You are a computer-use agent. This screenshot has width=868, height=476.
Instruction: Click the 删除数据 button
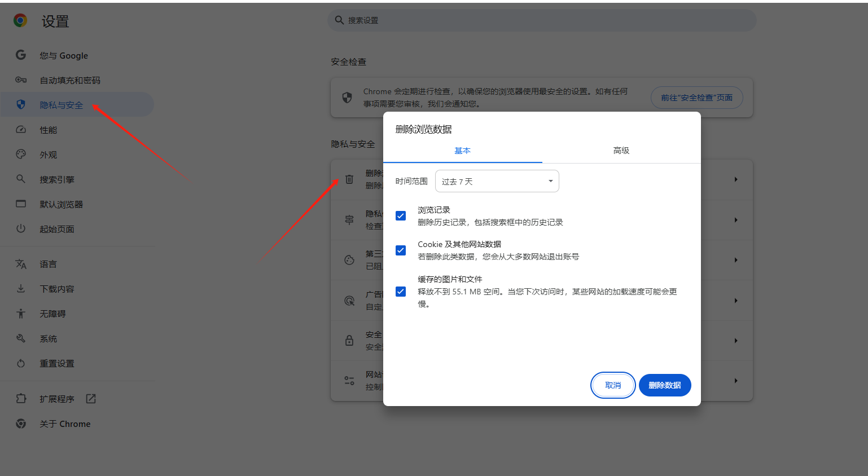coord(665,385)
